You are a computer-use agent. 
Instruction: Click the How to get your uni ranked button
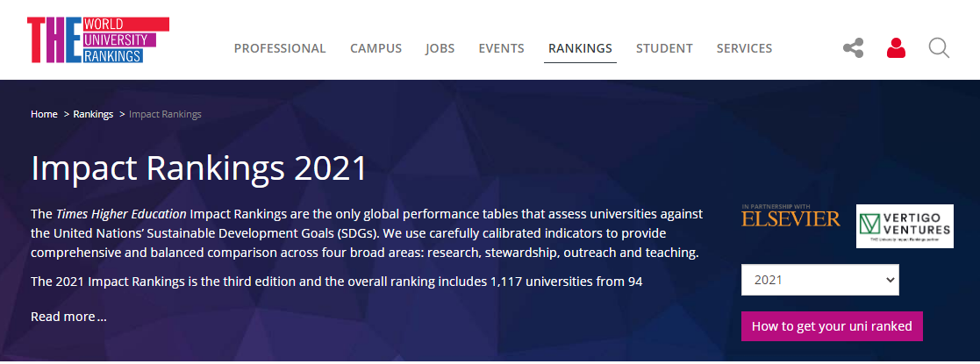(x=832, y=326)
